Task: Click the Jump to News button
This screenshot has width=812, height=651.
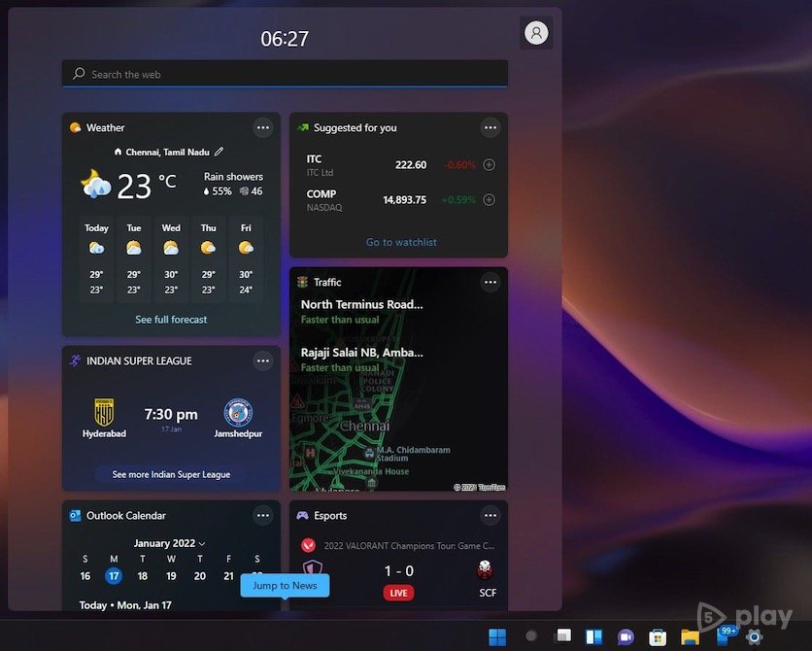Action: [x=284, y=585]
